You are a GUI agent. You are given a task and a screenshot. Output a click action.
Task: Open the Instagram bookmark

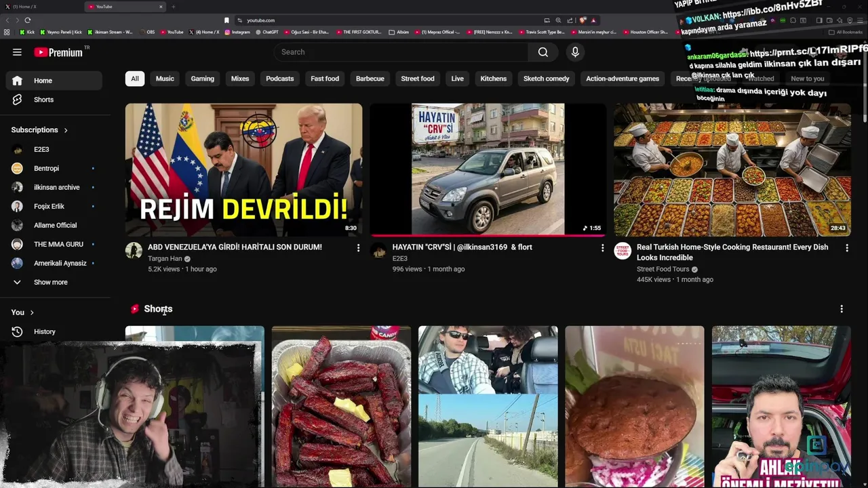pos(237,32)
